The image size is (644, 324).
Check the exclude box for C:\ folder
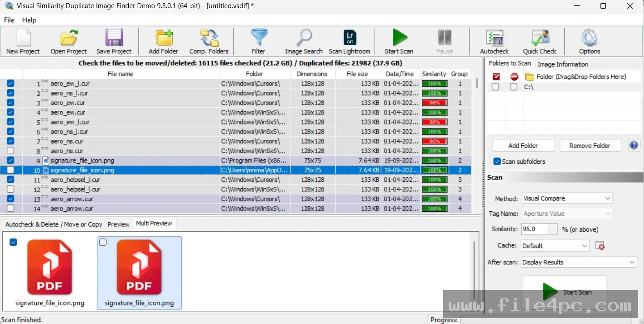click(513, 87)
